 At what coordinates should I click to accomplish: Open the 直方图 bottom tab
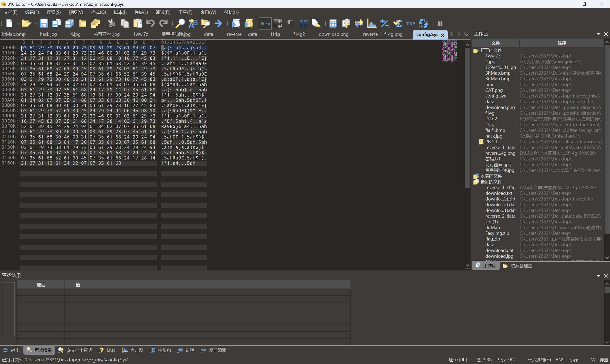[x=133, y=350]
